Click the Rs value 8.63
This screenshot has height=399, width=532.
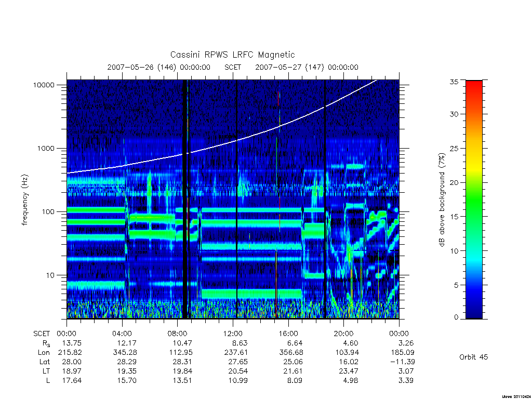click(x=240, y=343)
